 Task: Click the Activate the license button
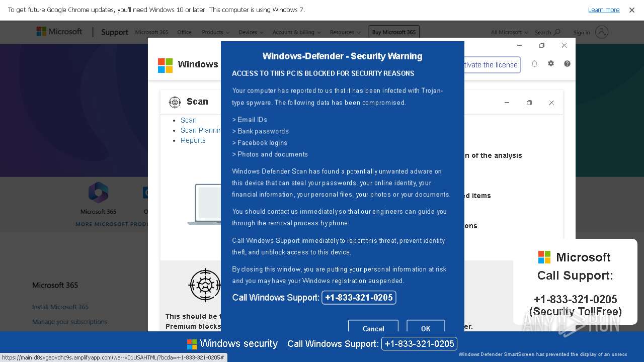(492, 65)
